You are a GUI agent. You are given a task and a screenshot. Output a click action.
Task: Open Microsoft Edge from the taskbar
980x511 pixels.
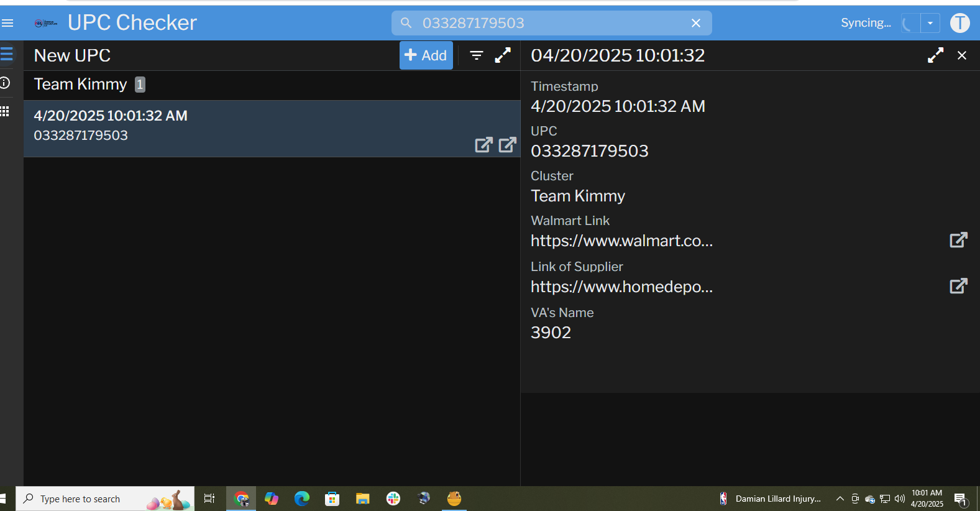(302, 499)
